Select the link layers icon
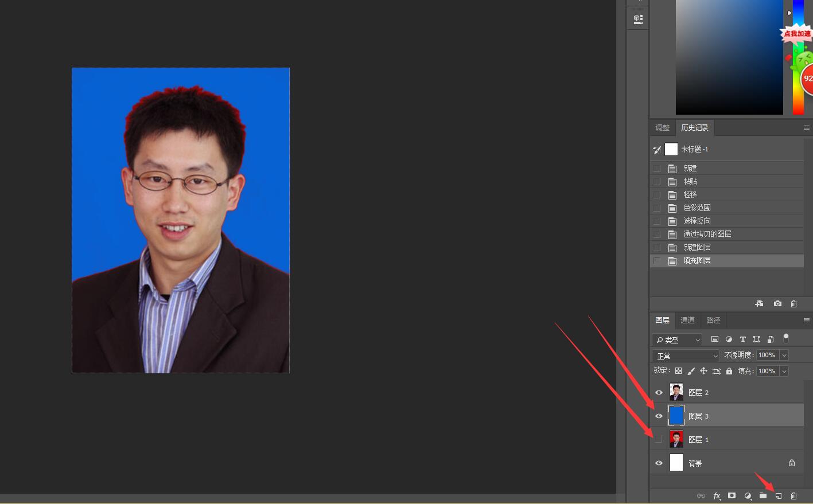This screenshot has height=504, width=813. click(701, 495)
